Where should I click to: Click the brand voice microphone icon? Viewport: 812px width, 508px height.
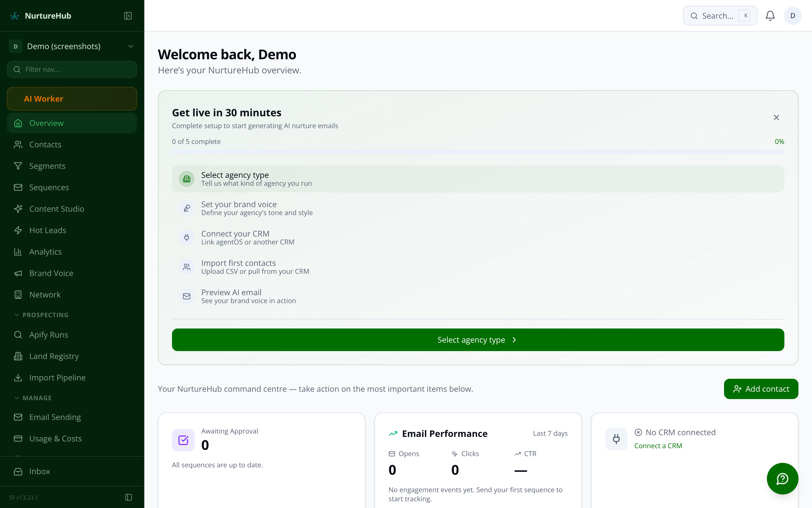(187, 208)
